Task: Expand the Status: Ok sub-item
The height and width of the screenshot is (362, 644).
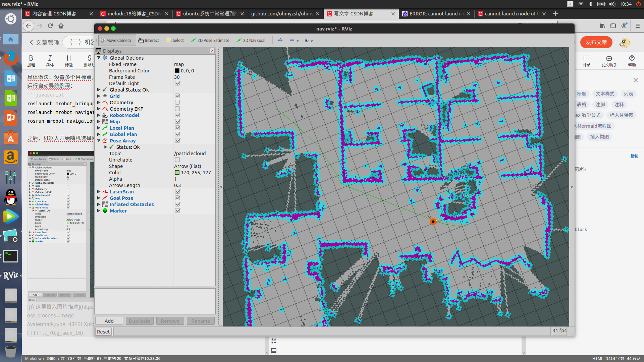Action: 106,147
